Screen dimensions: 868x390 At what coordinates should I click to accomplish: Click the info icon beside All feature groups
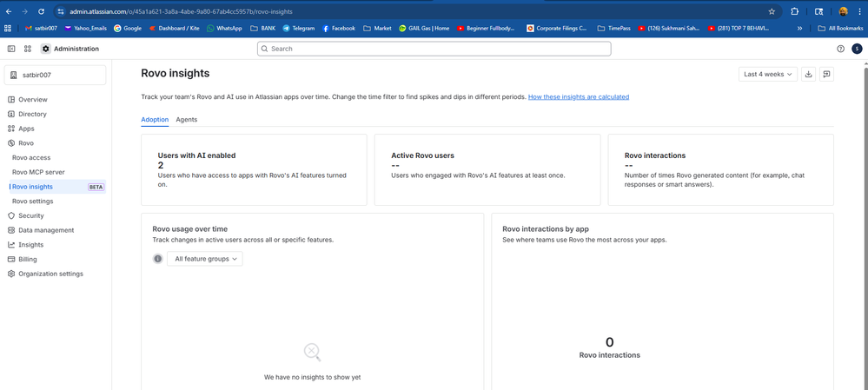[158, 258]
